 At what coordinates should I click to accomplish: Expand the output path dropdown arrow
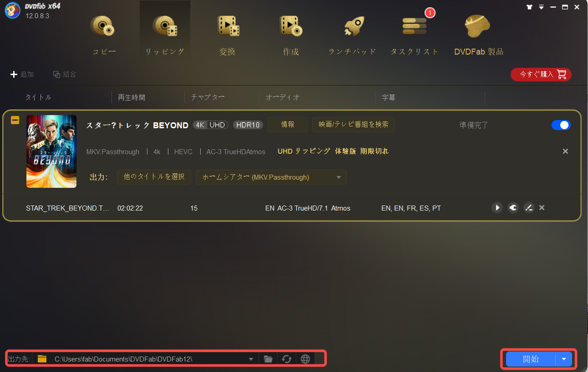(251, 359)
